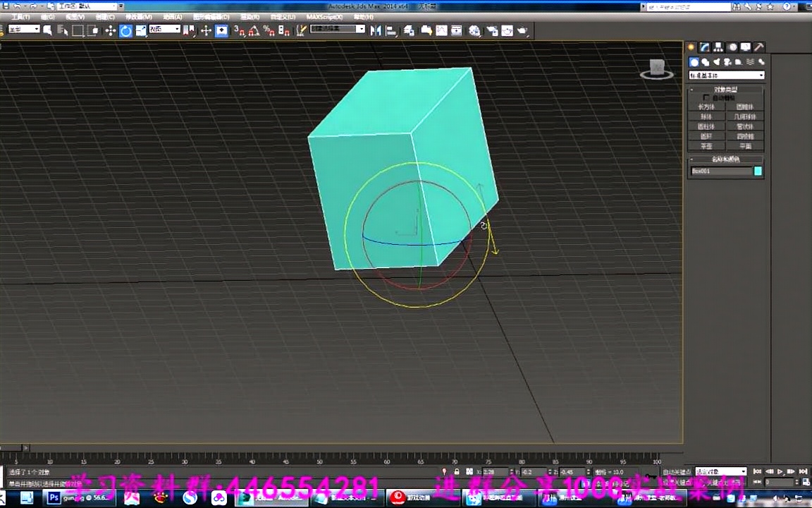The image size is (812, 508).
Task: Open the Tools (T) menu
Action: point(20,17)
